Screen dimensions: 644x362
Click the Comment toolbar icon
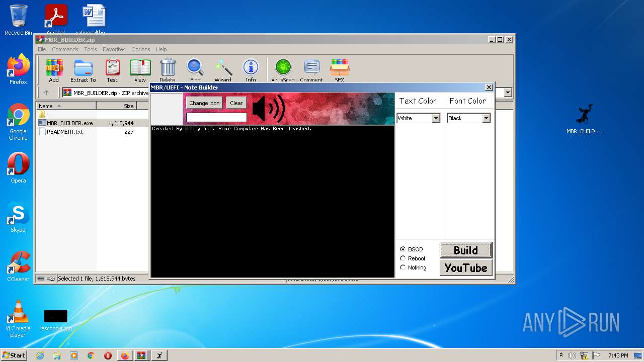pyautogui.click(x=311, y=70)
